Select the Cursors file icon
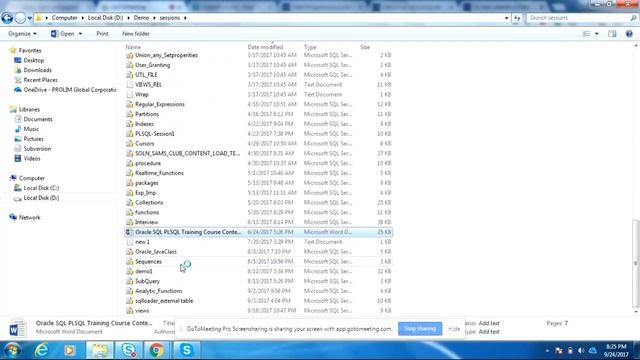This screenshot has width=640, height=360. click(x=129, y=144)
